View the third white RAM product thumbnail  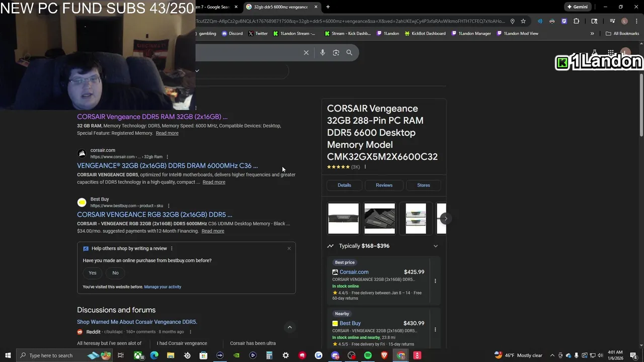click(x=416, y=218)
